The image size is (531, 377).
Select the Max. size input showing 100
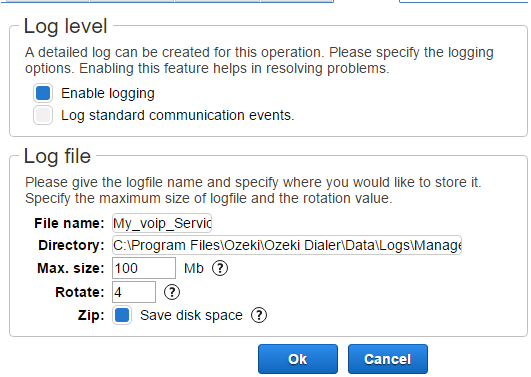pyautogui.click(x=144, y=268)
